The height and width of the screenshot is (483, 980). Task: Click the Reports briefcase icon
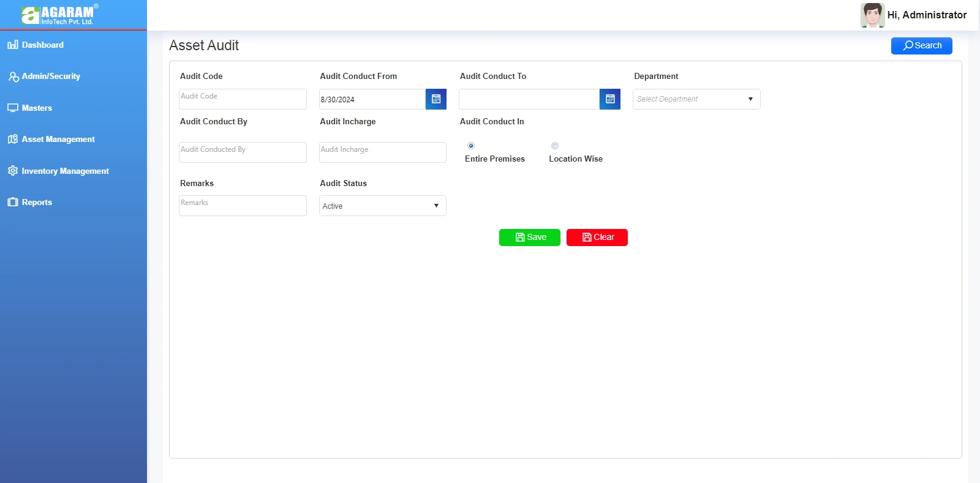coord(13,202)
